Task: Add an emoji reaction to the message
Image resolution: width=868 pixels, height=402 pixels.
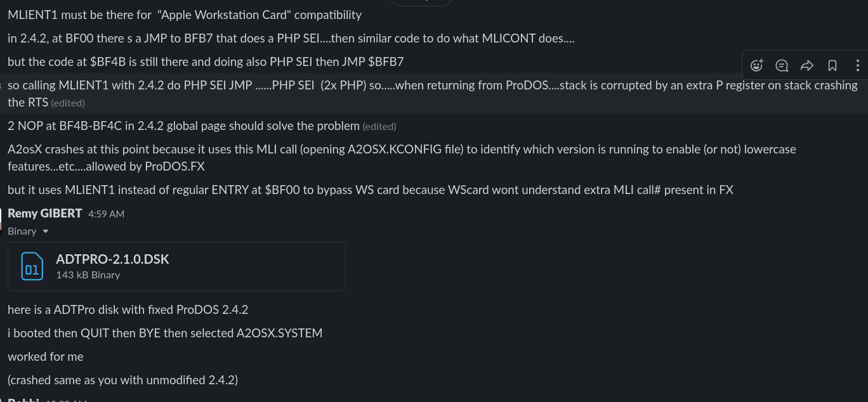Action: [756, 65]
